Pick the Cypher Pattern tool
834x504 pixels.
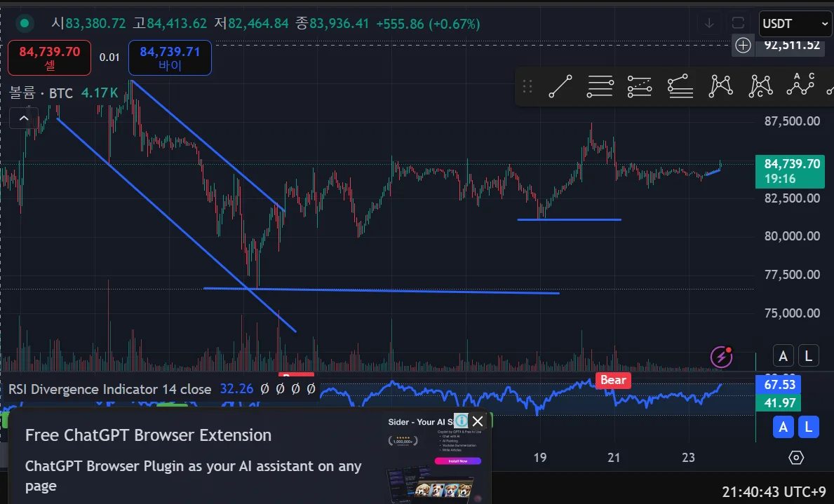[760, 86]
